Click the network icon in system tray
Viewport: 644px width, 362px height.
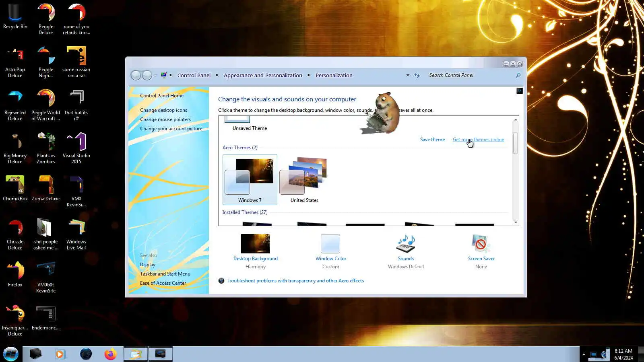click(593, 354)
